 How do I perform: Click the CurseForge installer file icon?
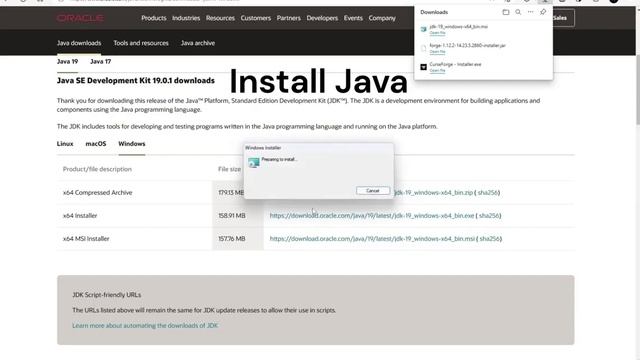[x=423, y=67]
